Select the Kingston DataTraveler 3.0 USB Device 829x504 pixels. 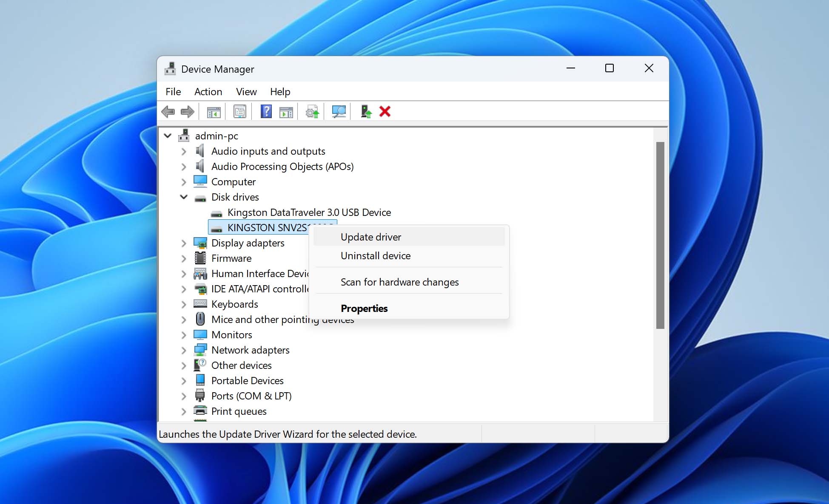pyautogui.click(x=309, y=212)
